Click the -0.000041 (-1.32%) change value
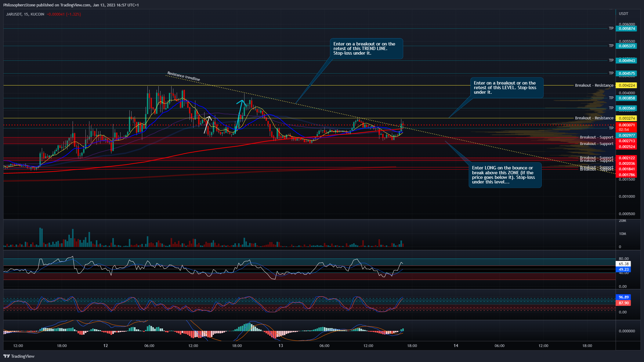644x362 pixels. [x=64, y=14]
